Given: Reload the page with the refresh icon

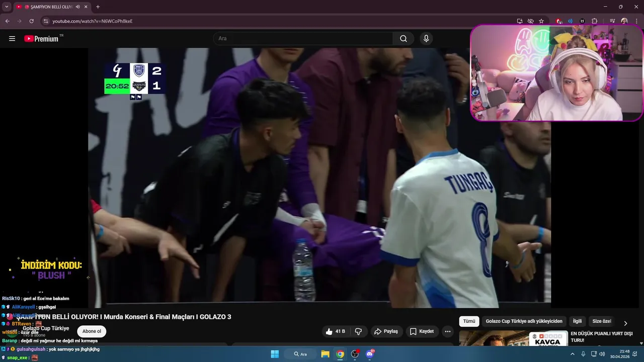Looking at the screenshot, I should (31, 21).
